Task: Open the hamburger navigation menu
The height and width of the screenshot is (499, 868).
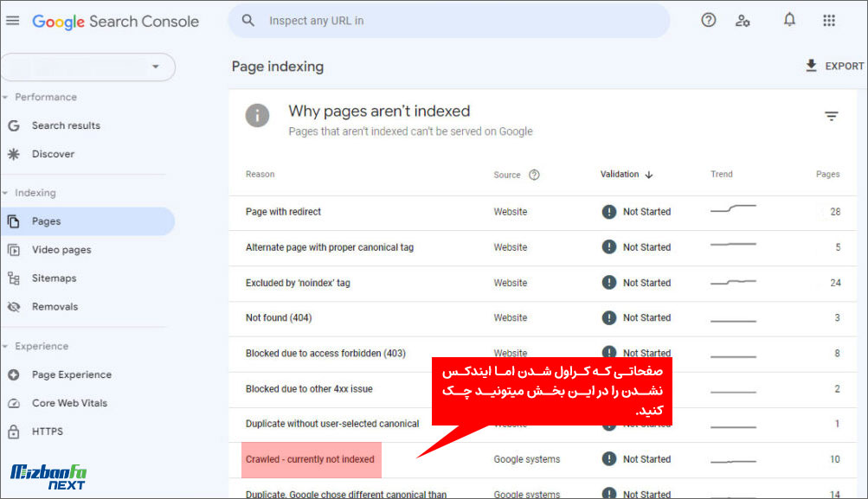Action: [x=12, y=21]
